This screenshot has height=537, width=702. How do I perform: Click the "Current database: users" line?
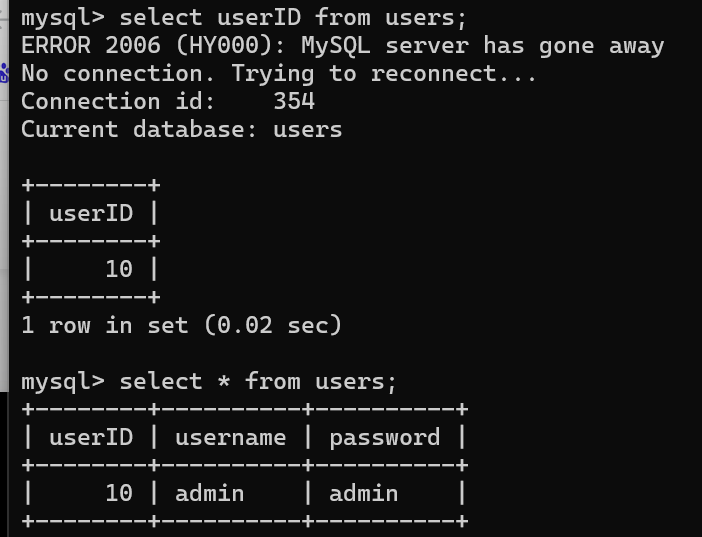(x=181, y=130)
